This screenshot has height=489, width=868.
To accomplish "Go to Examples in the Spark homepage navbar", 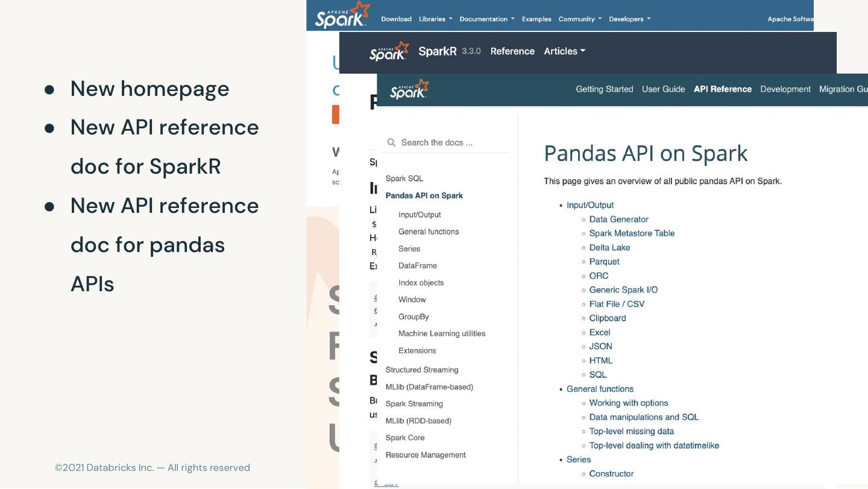I will (536, 19).
